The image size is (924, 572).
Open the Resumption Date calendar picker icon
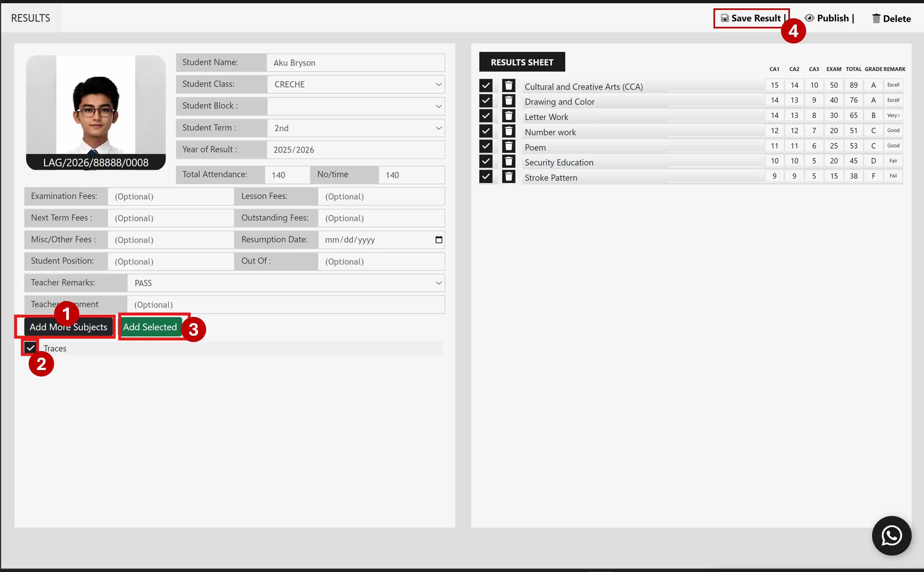pos(439,239)
